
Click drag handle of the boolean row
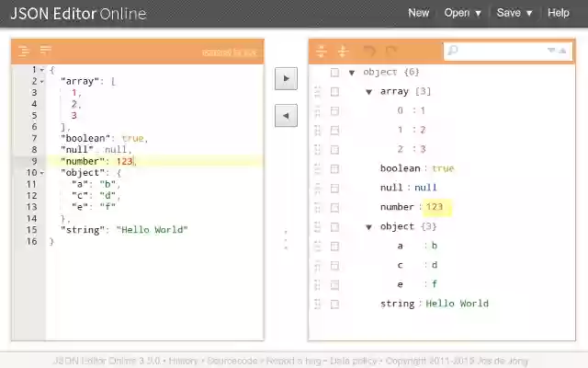[318, 168]
